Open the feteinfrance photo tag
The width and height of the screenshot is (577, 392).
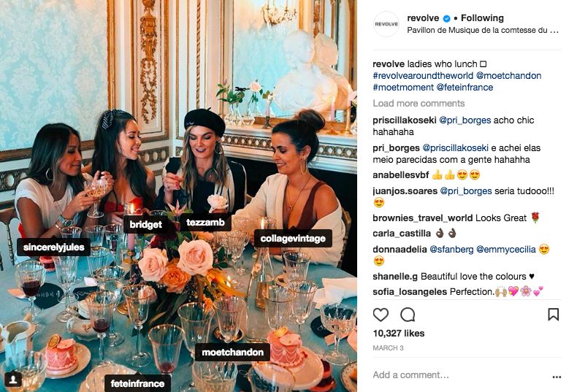[138, 383]
